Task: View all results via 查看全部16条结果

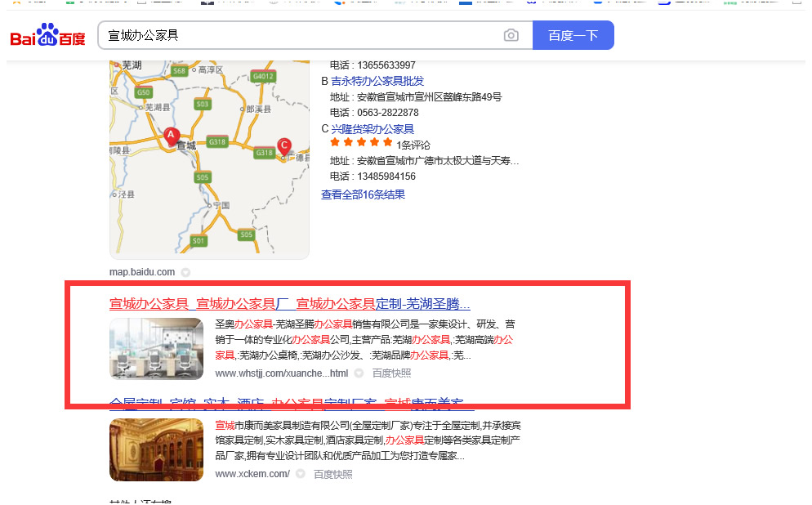Action: pos(363,194)
